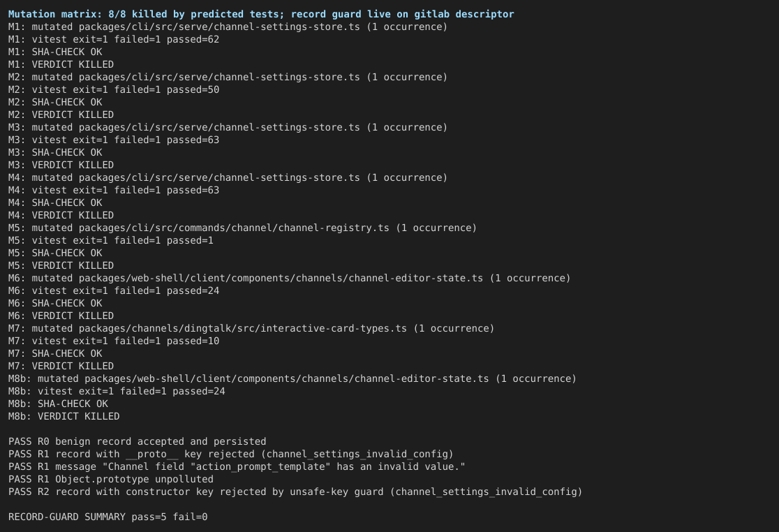Click the PASS R1 __proto__ key rejected line
The height and width of the screenshot is (532, 779).
[x=231, y=454]
